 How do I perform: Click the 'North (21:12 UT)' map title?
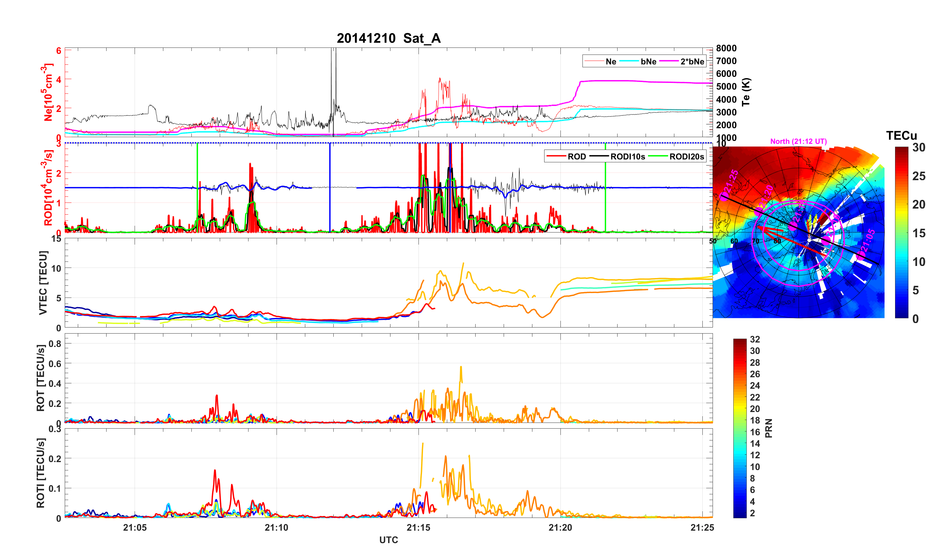click(798, 141)
